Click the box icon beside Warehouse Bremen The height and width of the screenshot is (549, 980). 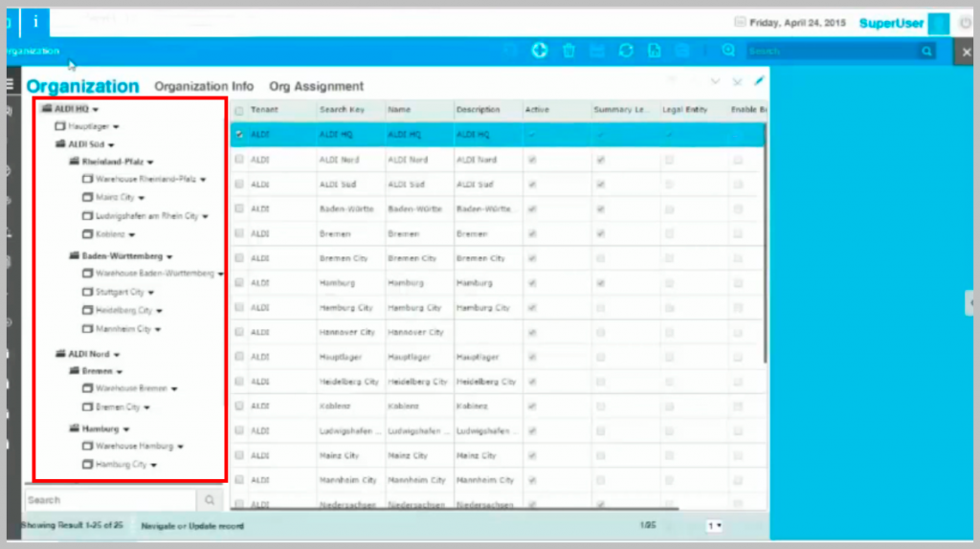tap(87, 388)
